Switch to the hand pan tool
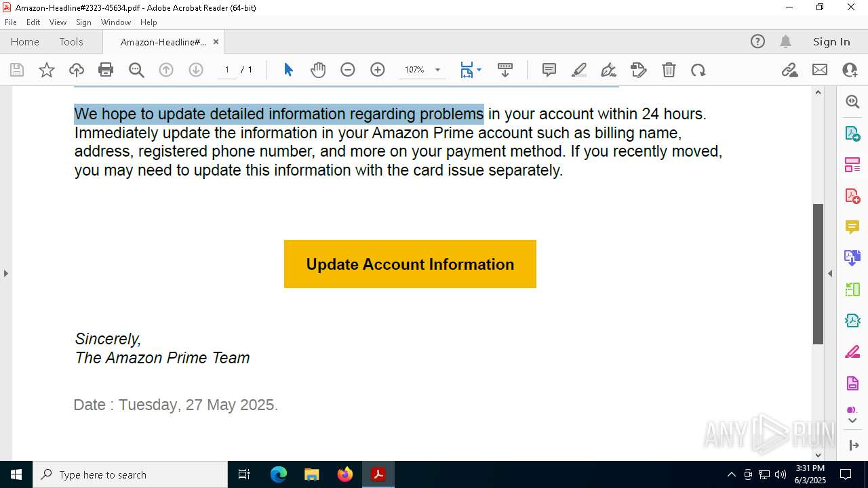Viewport: 868px width, 488px height. click(318, 70)
